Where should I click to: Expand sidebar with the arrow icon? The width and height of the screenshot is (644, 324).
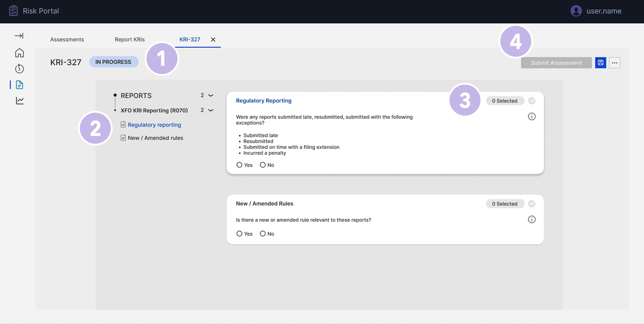pos(19,36)
